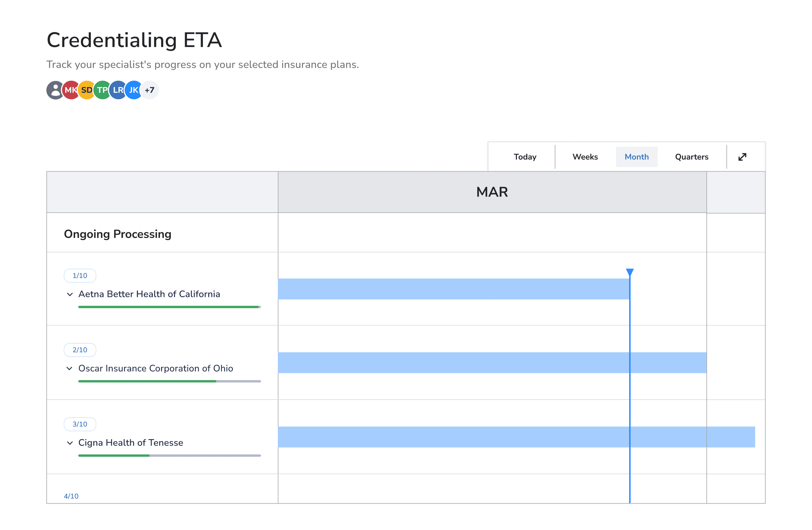Click the 1/10 step badge

[x=80, y=275]
